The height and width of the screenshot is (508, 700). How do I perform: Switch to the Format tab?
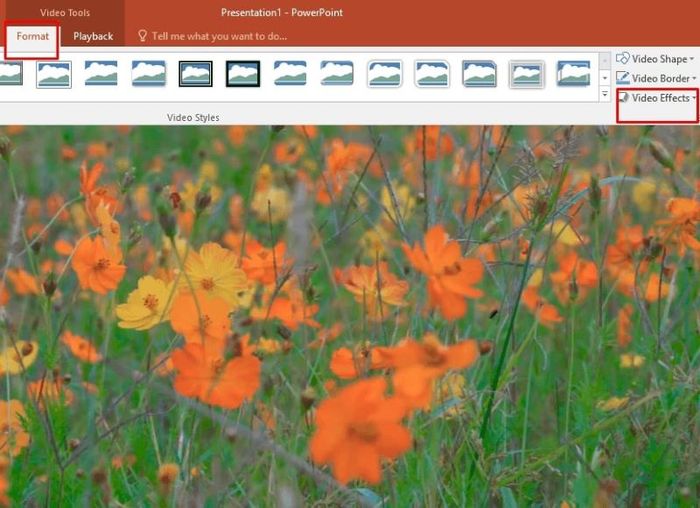click(32, 36)
